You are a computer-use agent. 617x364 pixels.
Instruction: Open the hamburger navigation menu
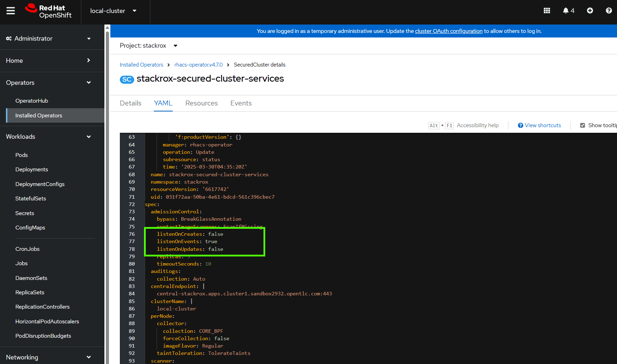click(11, 11)
